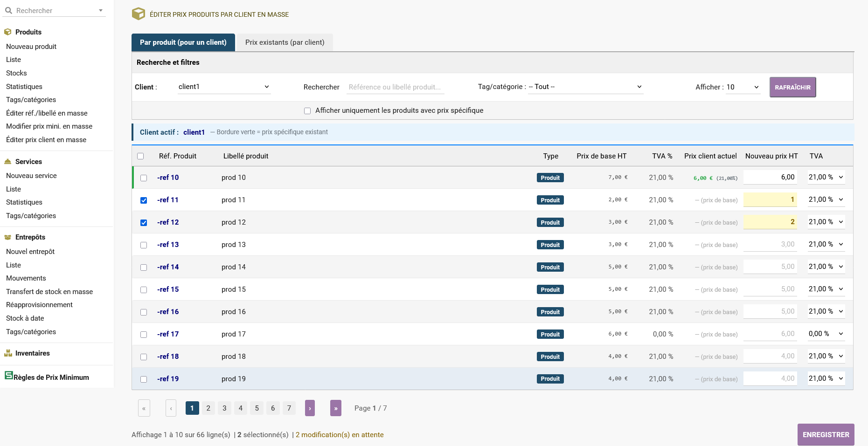Click the product reference search field
This screenshot has height=446, width=868.
395,87
